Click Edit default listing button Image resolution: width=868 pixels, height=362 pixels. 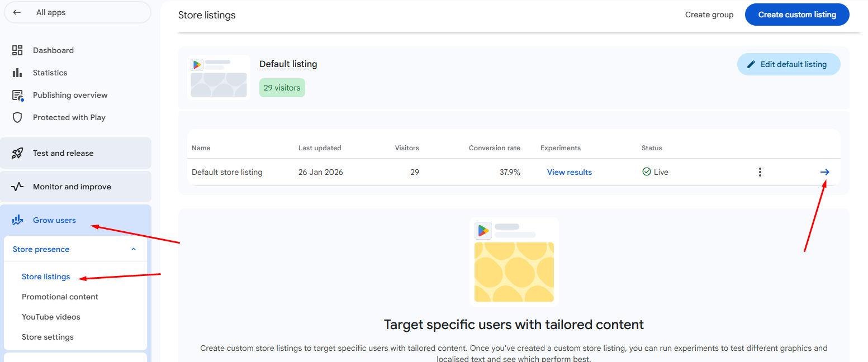789,64
